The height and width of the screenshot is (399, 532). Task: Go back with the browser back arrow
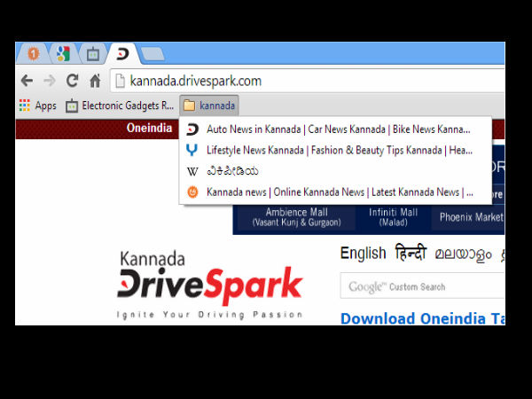[27, 81]
